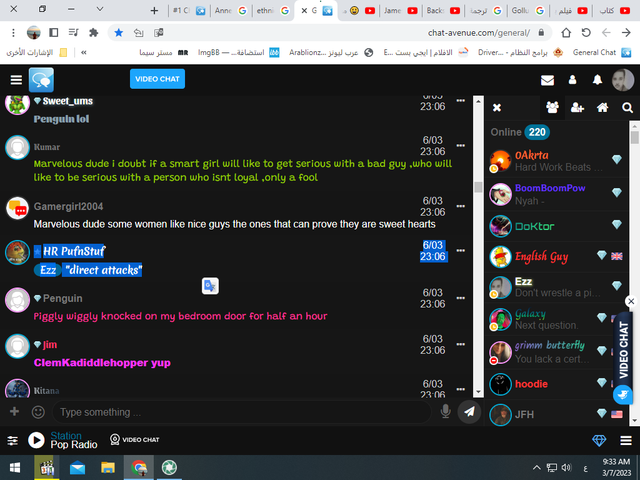Click Gamergirl2004's avatar in chat
The image size is (640, 480).
[x=17, y=208]
